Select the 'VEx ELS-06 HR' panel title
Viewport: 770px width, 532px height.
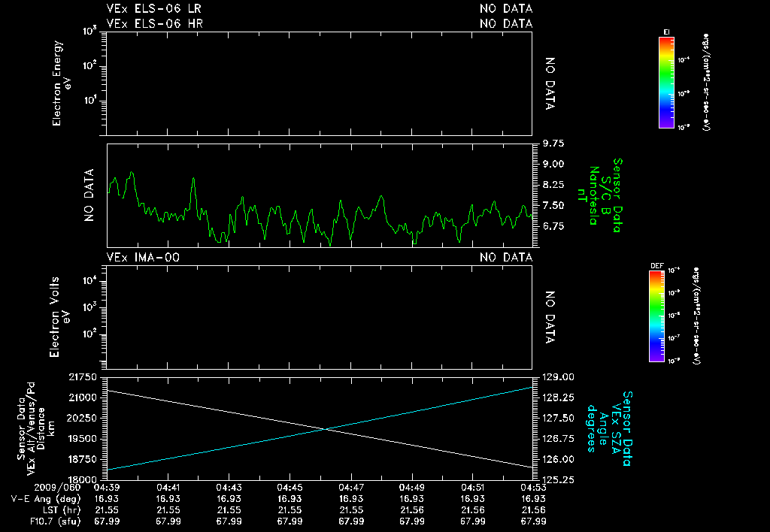point(155,23)
